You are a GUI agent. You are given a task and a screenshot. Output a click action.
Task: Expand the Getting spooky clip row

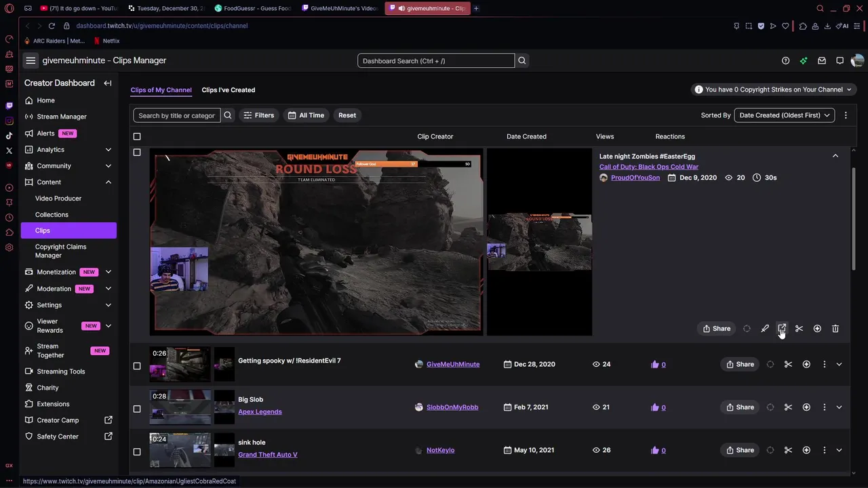point(840,364)
